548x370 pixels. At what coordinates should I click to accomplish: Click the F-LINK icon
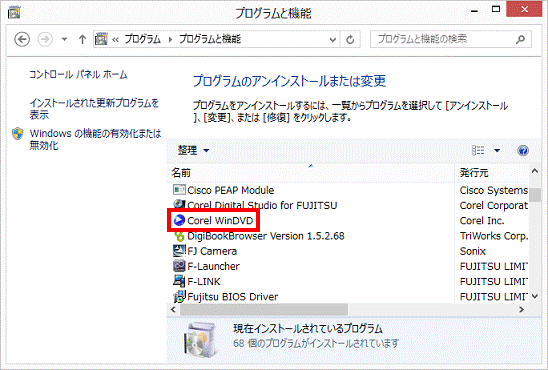pos(179,281)
